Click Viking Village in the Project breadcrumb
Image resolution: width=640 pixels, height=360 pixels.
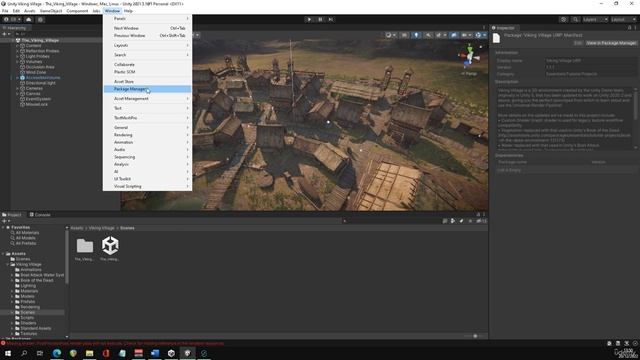[x=102, y=228]
